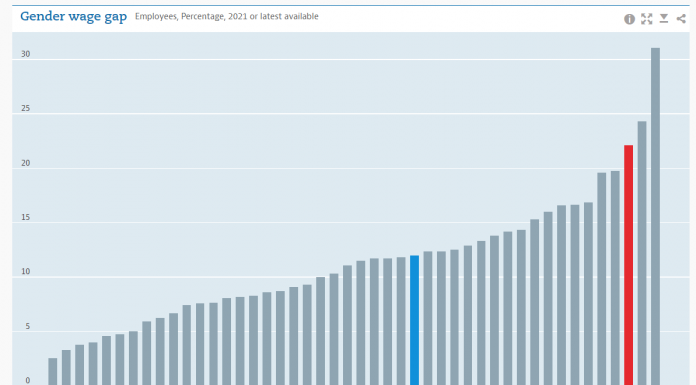Click the second bar from the left
The height and width of the screenshot is (385, 696).
tap(66, 368)
